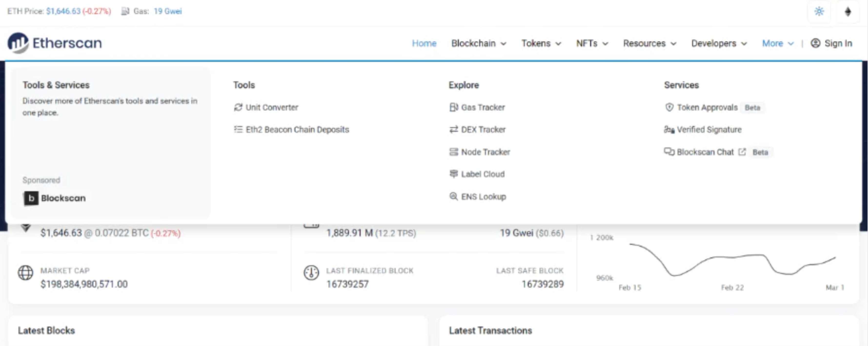Click the ETH price $1,646.63 in top bar
The height and width of the screenshot is (346, 868).
(63, 11)
